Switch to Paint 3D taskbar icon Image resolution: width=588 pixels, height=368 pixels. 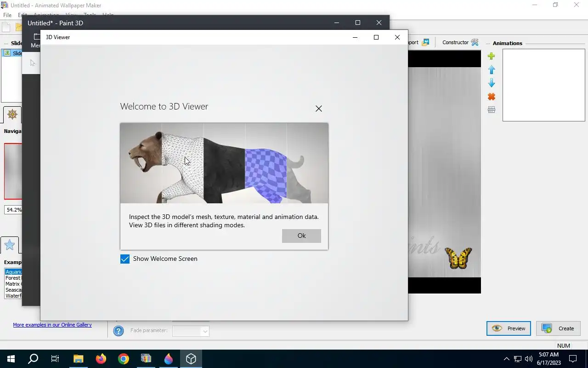coord(169,359)
